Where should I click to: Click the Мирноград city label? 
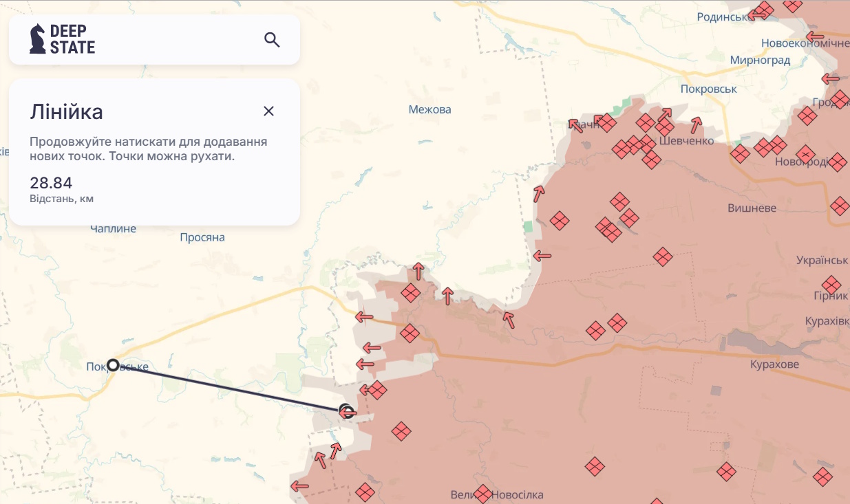click(x=760, y=61)
